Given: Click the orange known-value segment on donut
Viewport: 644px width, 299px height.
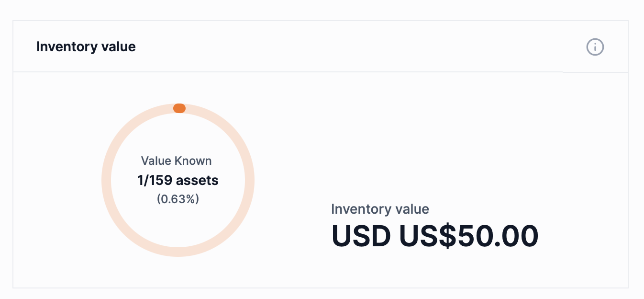Looking at the screenshot, I should pyautogui.click(x=179, y=108).
